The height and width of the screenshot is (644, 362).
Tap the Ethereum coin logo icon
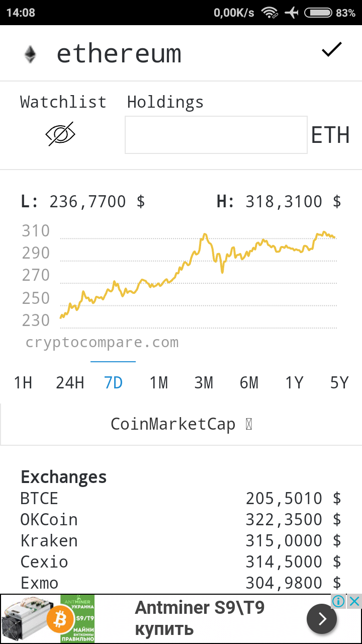click(x=31, y=54)
